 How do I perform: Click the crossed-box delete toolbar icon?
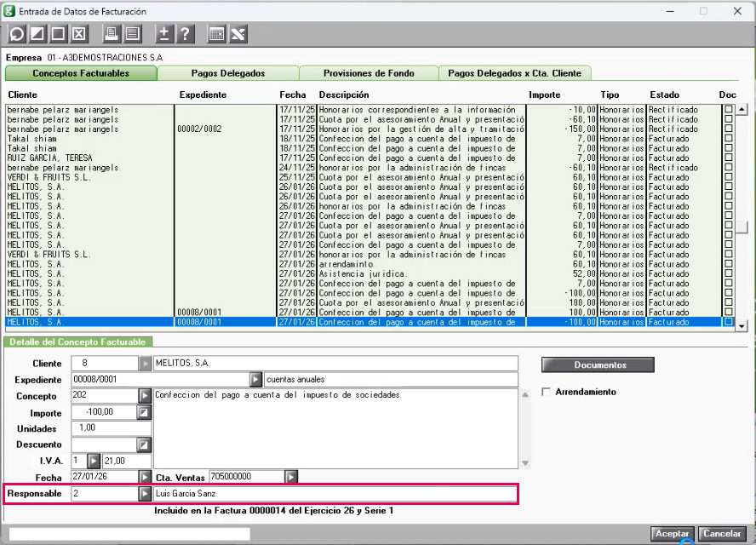[78, 34]
